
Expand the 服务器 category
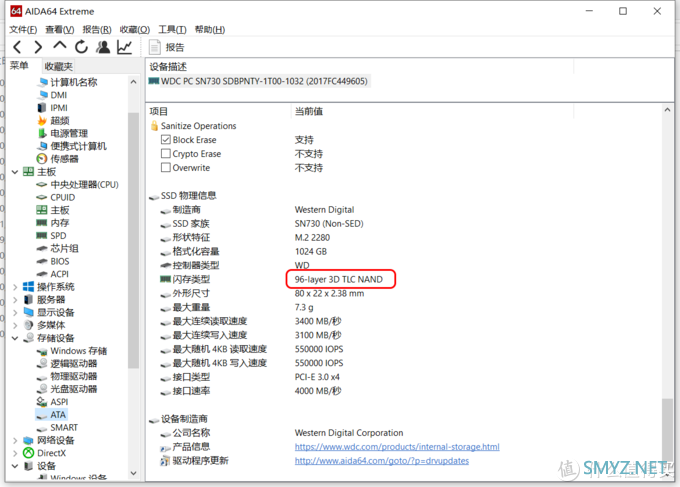click(15, 300)
